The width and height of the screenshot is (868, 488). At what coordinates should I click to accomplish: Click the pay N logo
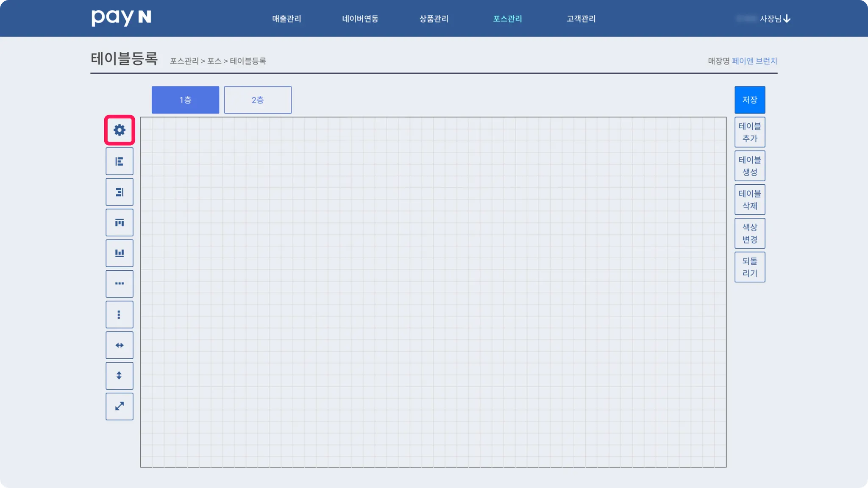[x=121, y=18]
